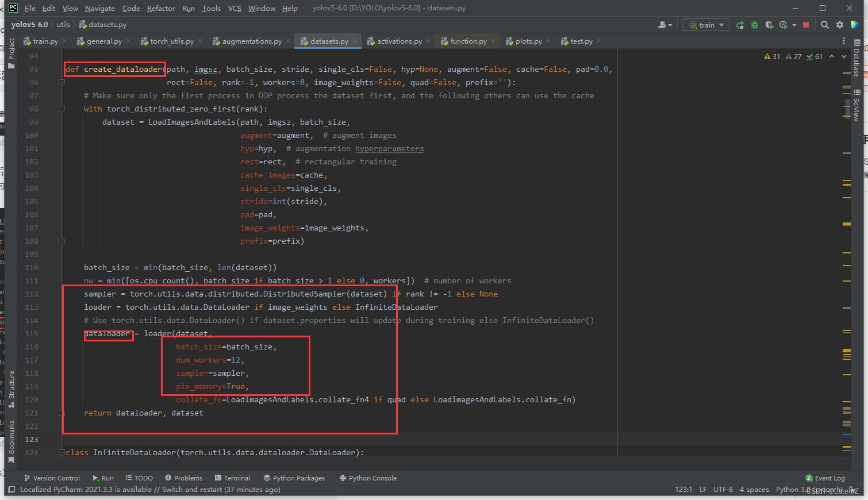The height and width of the screenshot is (500, 868).
Task: Close the test.py tab
Action: click(599, 41)
